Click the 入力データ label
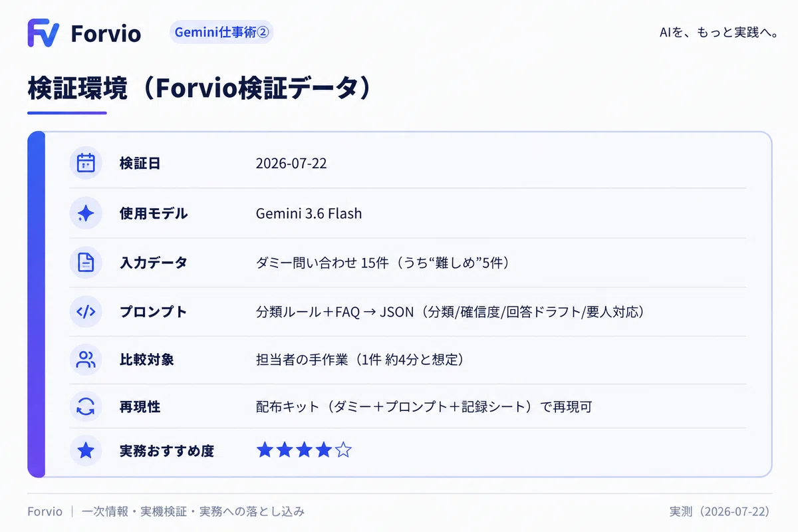The image size is (798, 532). click(154, 263)
